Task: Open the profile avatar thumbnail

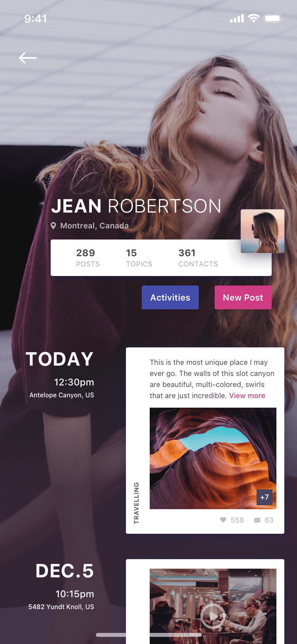Action: [x=263, y=231]
